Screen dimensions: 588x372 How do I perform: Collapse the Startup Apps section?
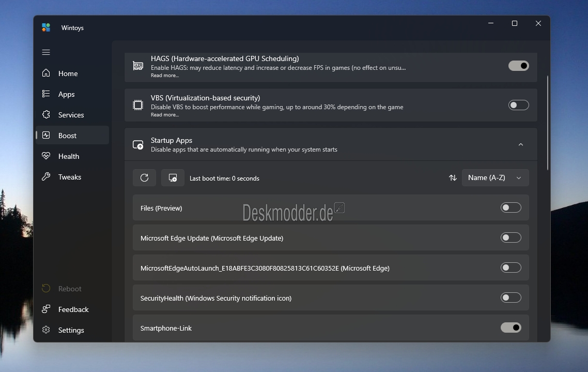point(520,144)
